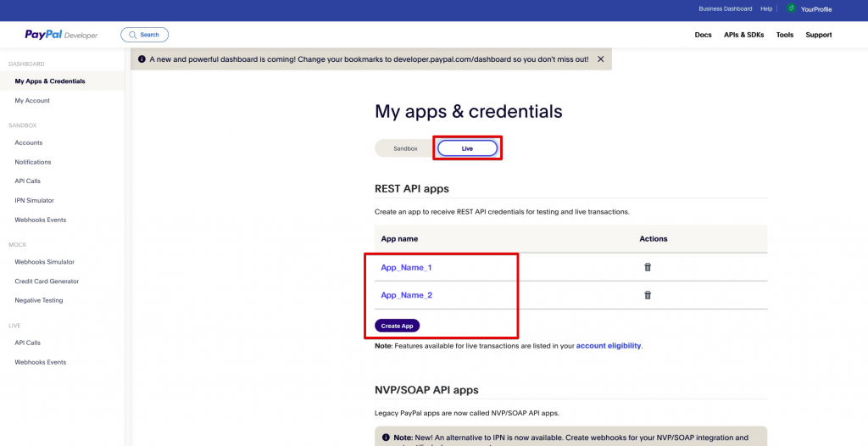Screen dimensions: 868x446
Task: Open Credit Card Generator in the sidebar
Action: tap(47, 282)
